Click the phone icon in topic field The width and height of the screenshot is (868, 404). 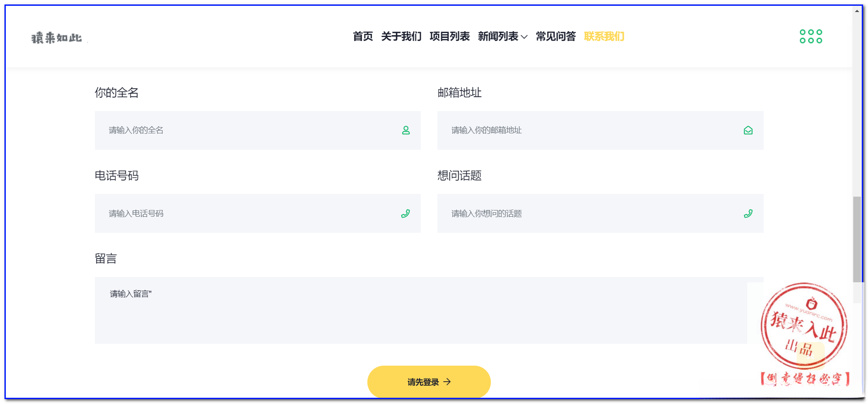(x=748, y=214)
